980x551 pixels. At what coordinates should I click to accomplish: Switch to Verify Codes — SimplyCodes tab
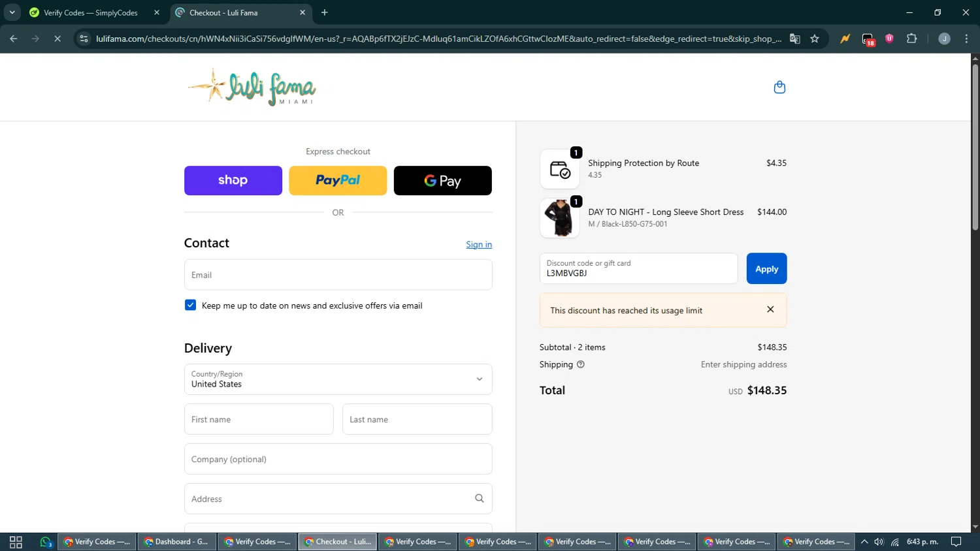(91, 12)
